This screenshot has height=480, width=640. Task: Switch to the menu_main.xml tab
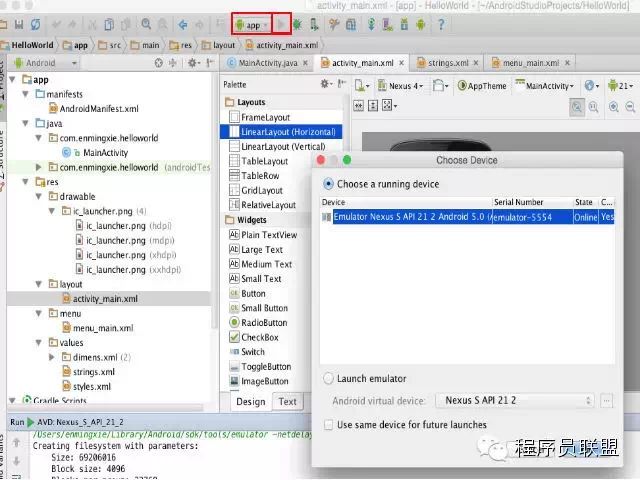click(x=531, y=63)
